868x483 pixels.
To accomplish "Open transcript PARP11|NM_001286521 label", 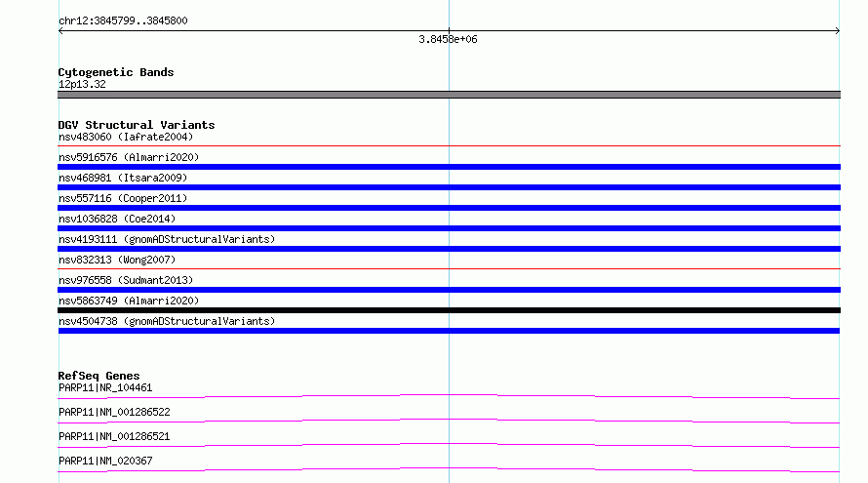I will pos(114,436).
